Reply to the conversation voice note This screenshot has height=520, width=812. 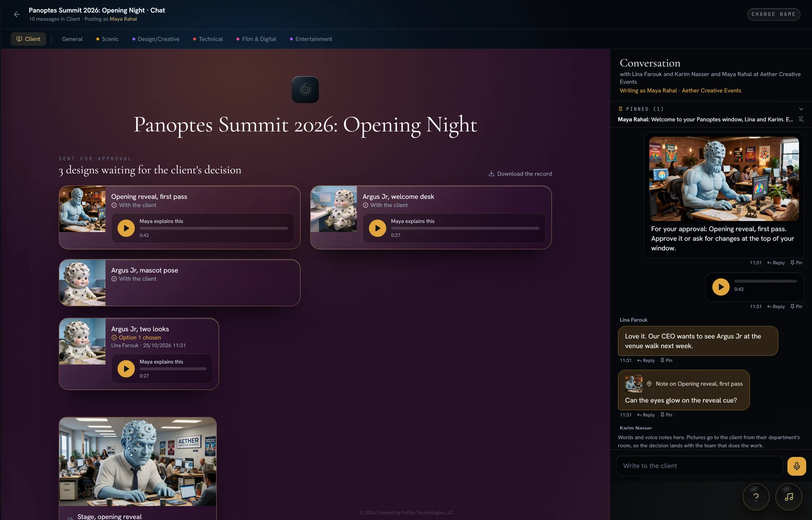click(776, 307)
